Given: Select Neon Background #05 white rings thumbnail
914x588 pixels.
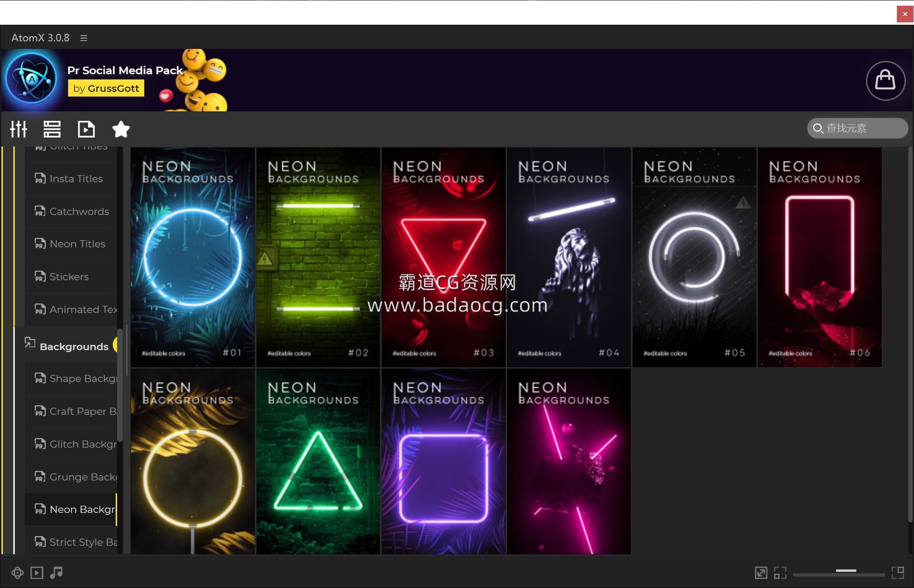Looking at the screenshot, I should coord(694,257).
